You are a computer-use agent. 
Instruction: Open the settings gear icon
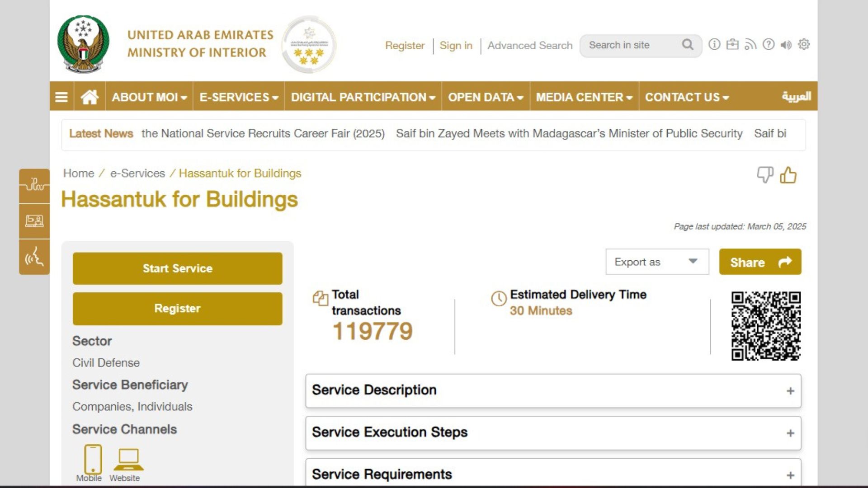tap(804, 44)
